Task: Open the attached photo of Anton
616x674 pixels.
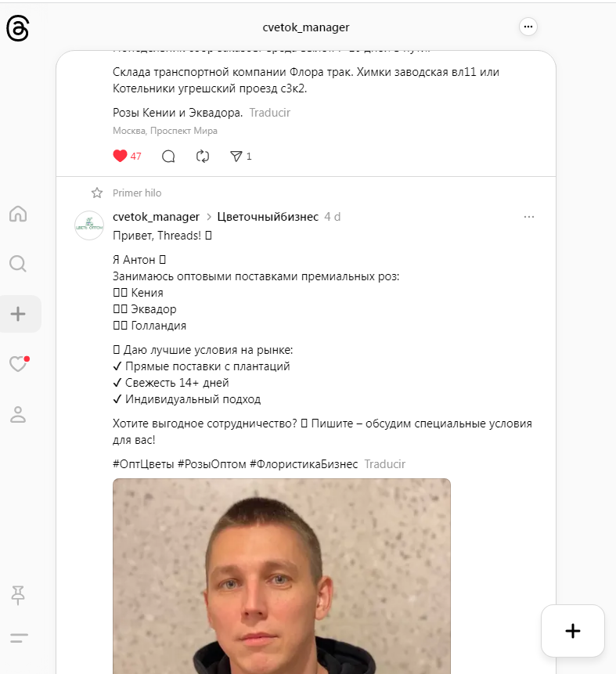Action: click(282, 576)
